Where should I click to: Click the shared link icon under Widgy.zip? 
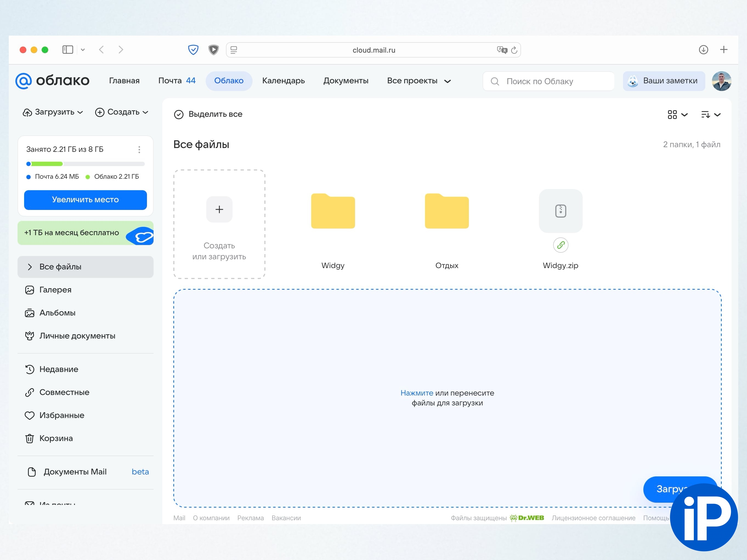[560, 245]
